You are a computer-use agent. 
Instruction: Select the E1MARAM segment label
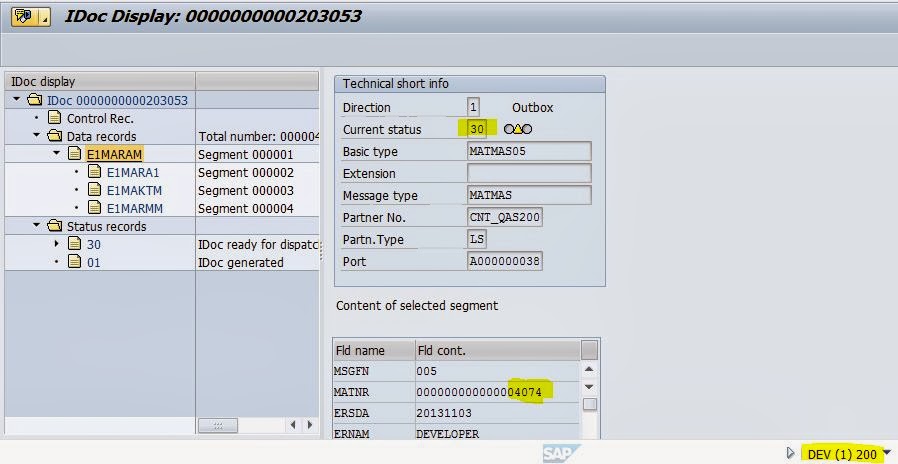click(x=114, y=154)
